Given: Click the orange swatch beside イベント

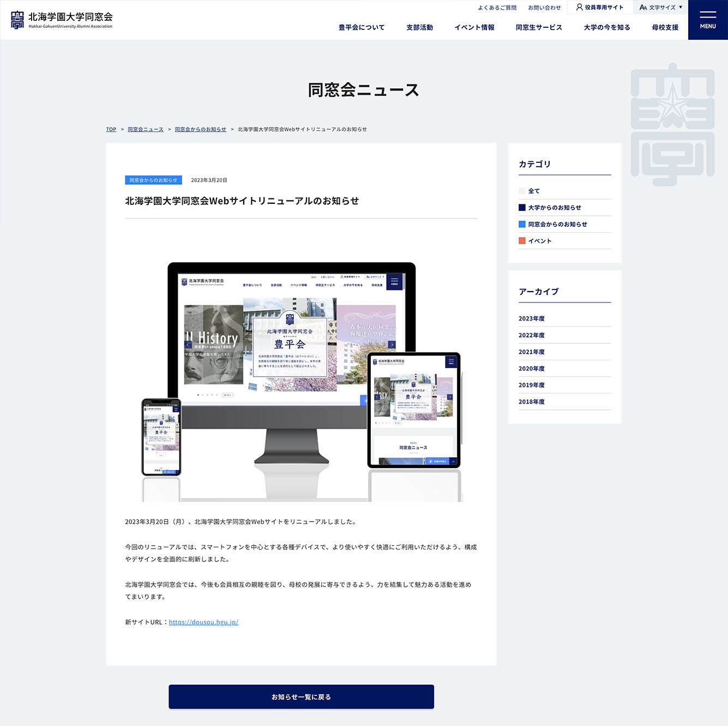Looking at the screenshot, I should point(522,241).
